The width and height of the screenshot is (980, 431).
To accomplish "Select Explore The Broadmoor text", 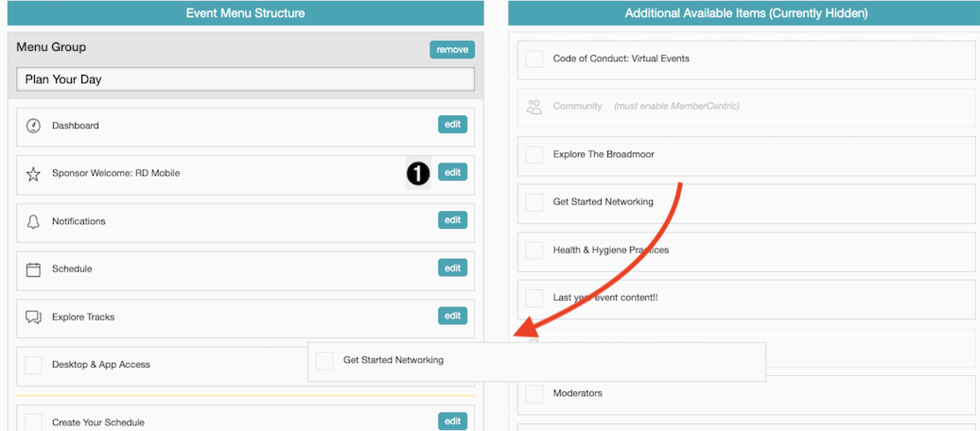I will click(604, 155).
